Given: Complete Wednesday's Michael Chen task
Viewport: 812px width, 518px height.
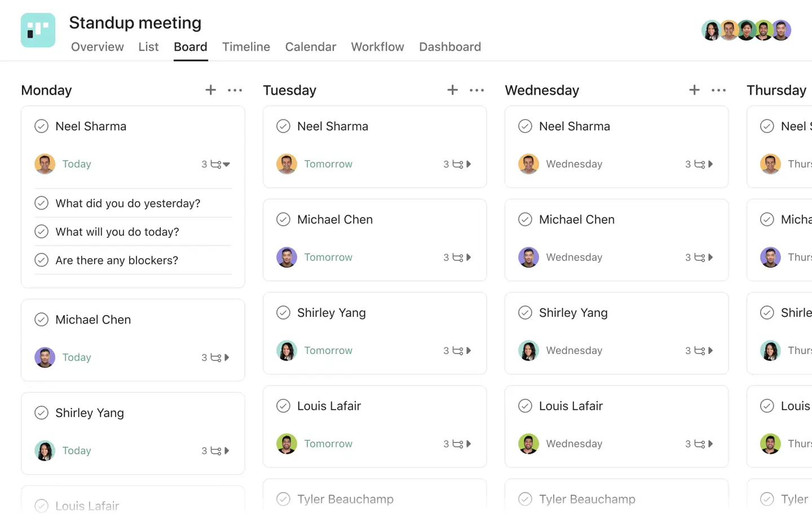Looking at the screenshot, I should [x=525, y=219].
